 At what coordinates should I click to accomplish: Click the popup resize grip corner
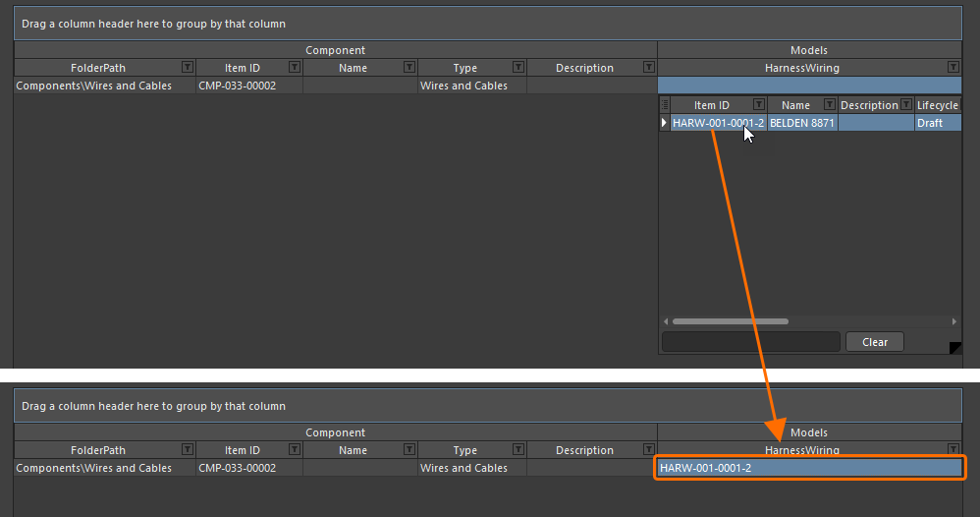(955, 348)
